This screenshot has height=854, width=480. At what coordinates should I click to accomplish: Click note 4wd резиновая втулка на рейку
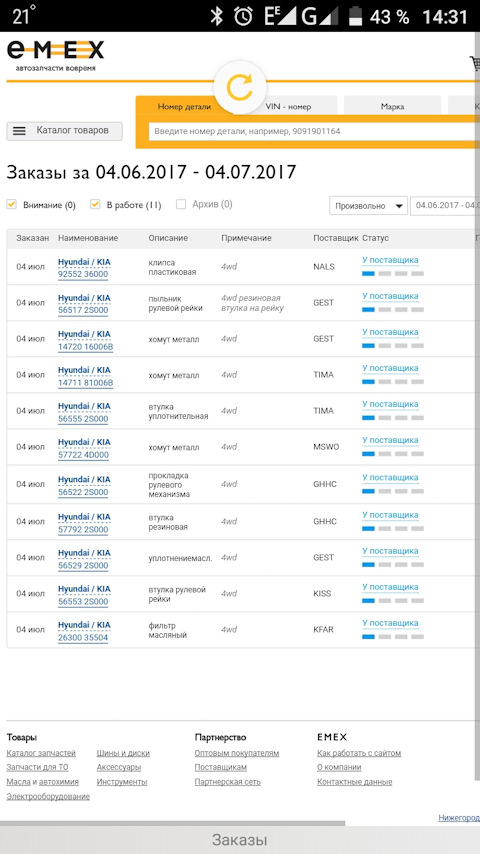coord(252,303)
